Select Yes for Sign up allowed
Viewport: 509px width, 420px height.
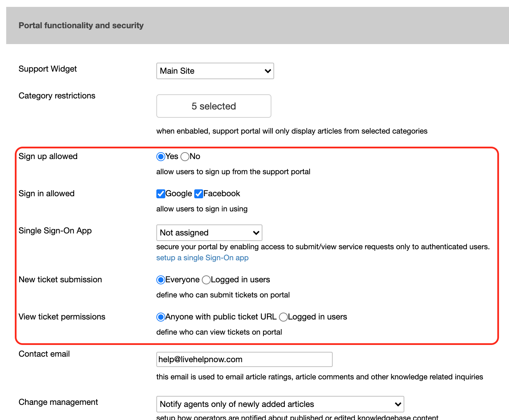coord(160,157)
